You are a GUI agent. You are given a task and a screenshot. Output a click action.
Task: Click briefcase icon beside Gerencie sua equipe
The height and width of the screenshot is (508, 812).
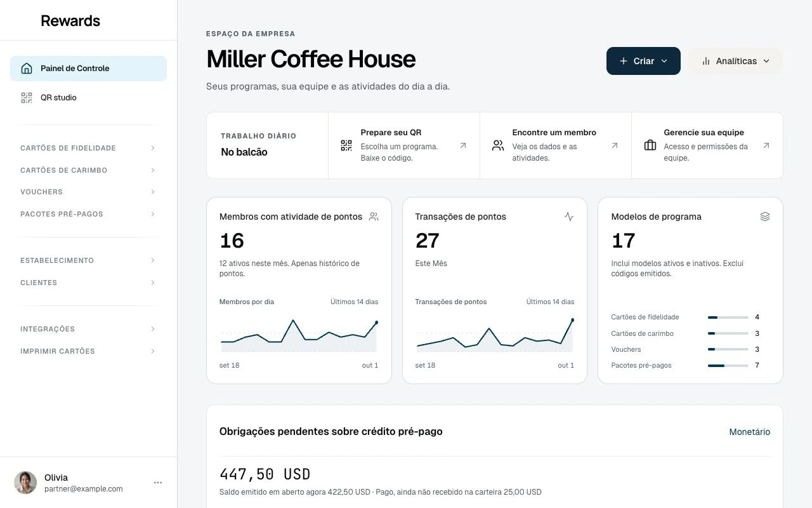(x=650, y=145)
